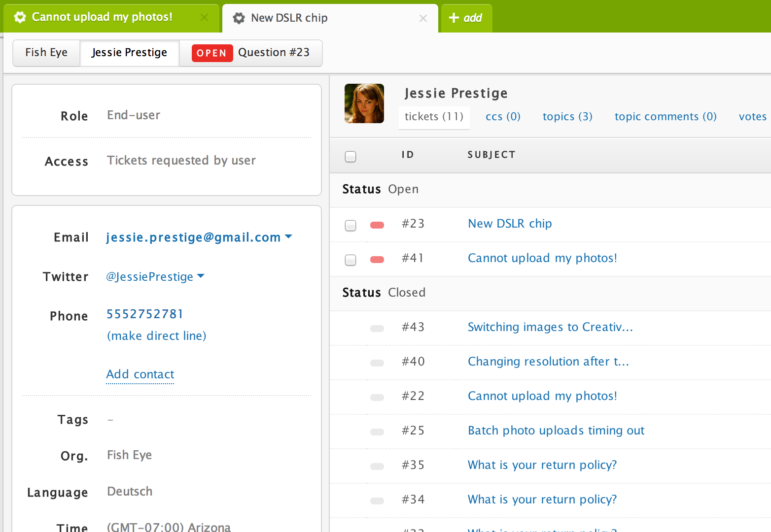Switch to the votes tab
771x532 pixels.
[752, 117]
